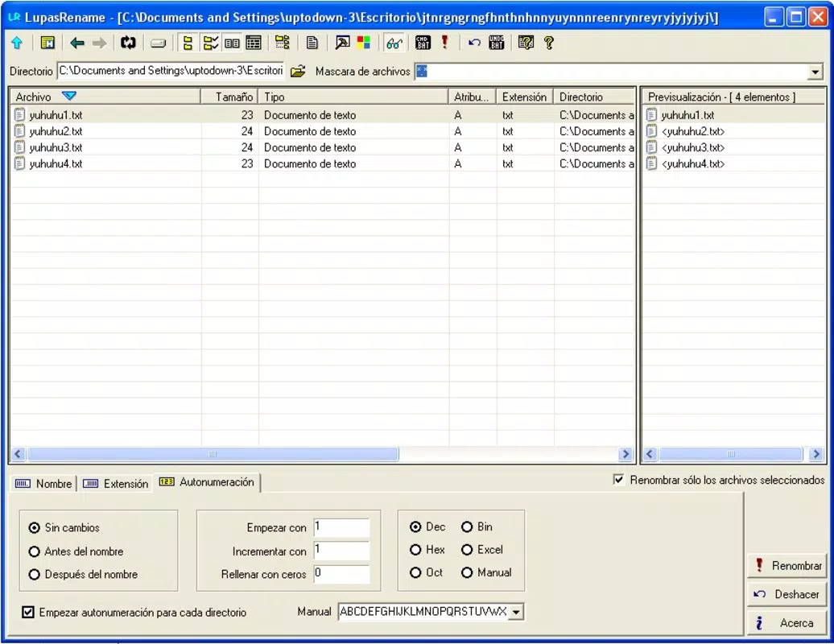Sort by Extensión column header

click(x=524, y=97)
